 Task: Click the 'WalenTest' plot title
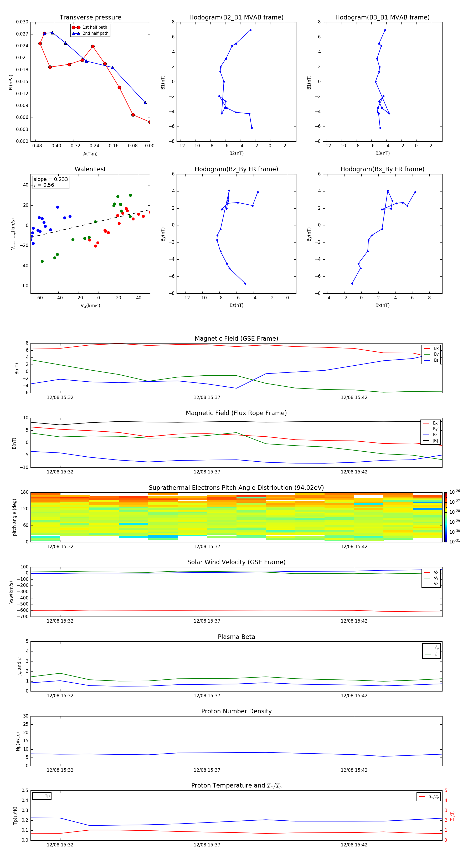(90, 169)
